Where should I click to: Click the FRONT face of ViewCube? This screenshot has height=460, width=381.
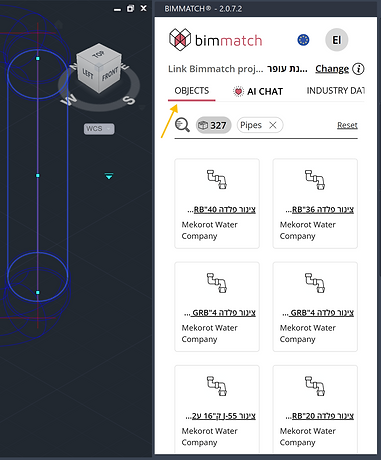click(109, 73)
